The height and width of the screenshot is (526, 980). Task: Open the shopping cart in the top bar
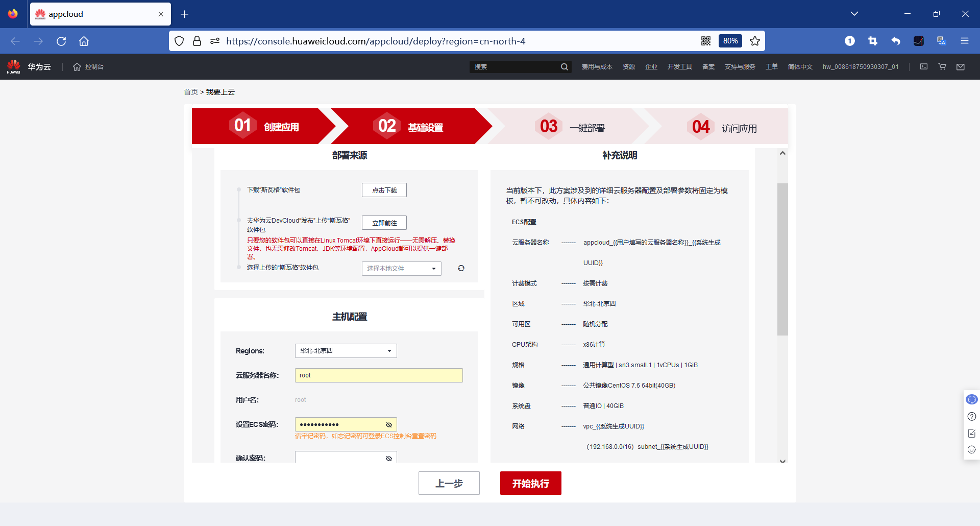click(x=942, y=66)
